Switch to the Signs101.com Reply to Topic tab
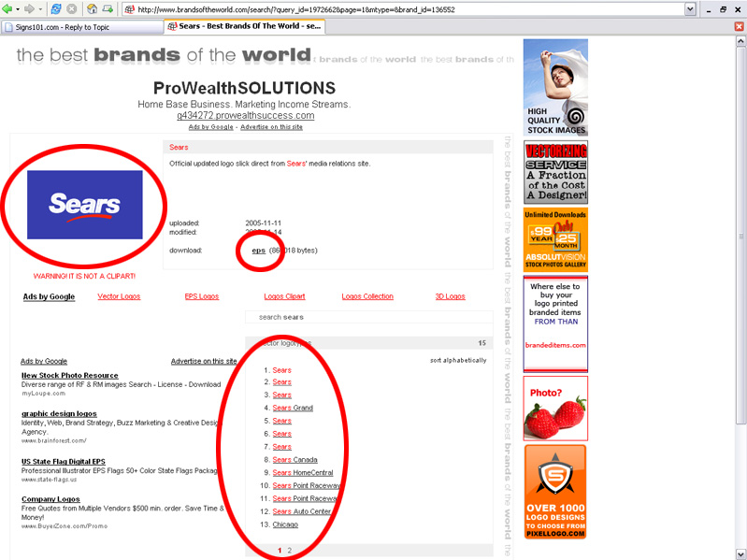 pyautogui.click(x=82, y=27)
